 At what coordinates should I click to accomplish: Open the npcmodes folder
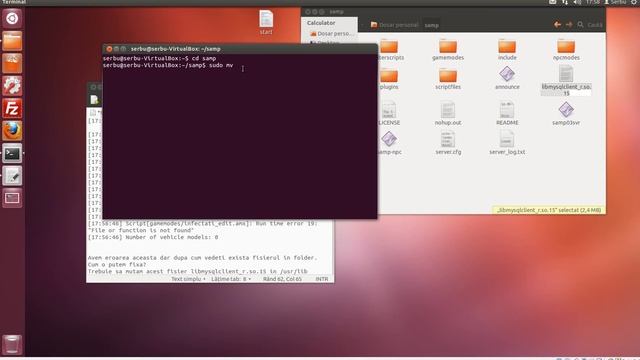(566, 50)
